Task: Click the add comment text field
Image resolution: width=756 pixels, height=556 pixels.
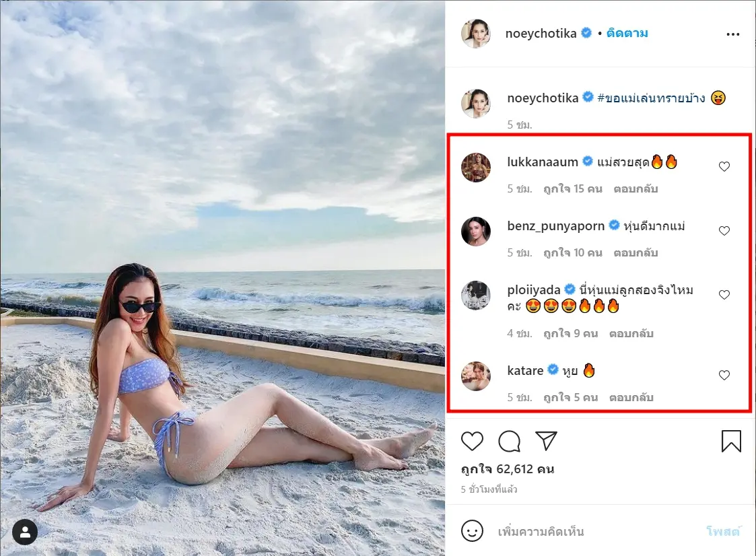Action: pos(592,532)
